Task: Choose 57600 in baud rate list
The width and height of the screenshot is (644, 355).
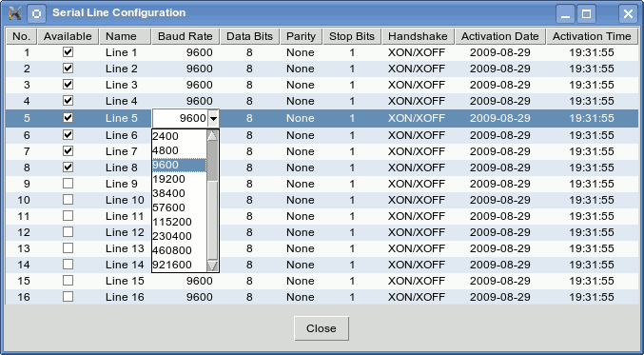Action: click(x=179, y=207)
